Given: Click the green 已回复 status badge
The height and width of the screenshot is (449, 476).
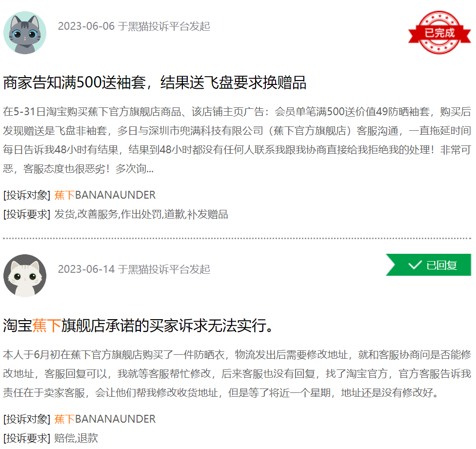Looking at the screenshot, I should point(428,265).
